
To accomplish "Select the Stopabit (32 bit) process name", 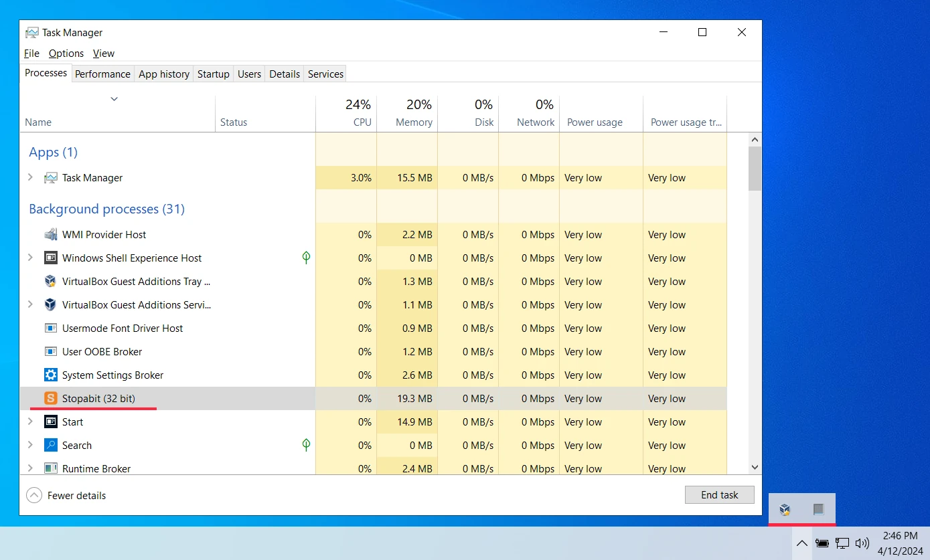I will [98, 399].
